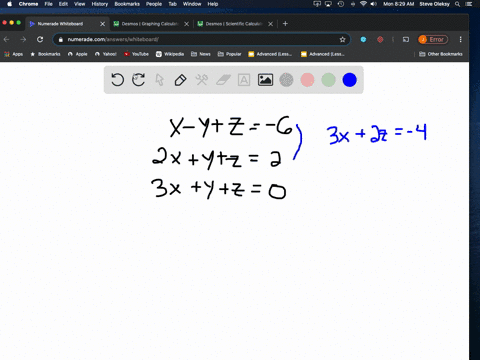Open the Help menu
Image resolution: width=480 pixels, height=360 pixels.
click(213, 4)
